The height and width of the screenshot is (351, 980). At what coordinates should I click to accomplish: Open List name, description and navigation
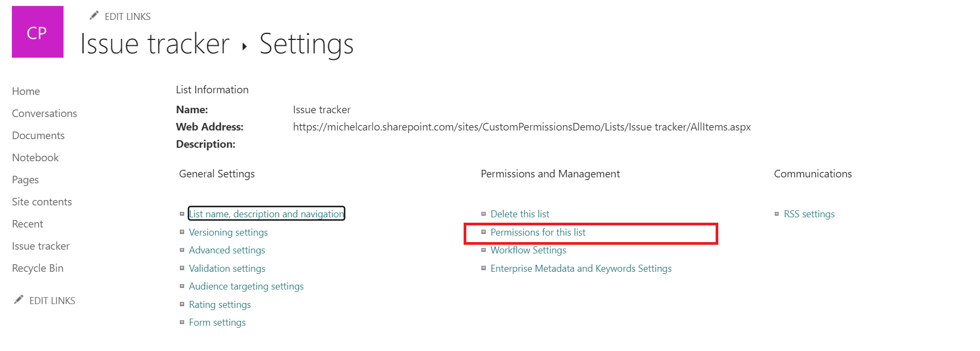point(266,214)
